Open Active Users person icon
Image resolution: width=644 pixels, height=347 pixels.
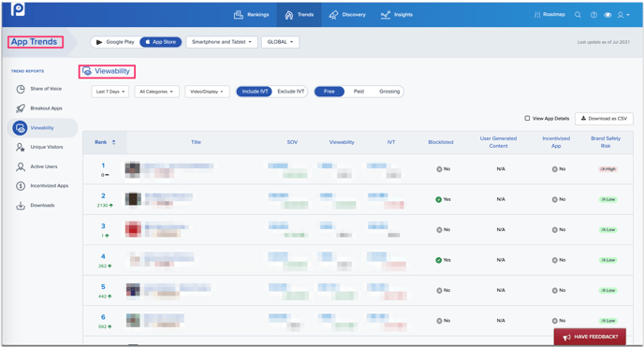pyautogui.click(x=21, y=166)
